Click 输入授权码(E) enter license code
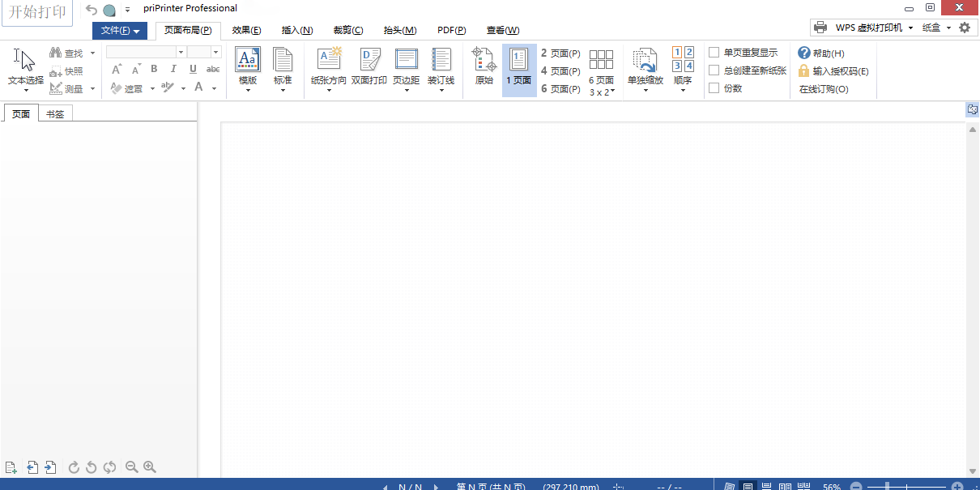Screen dimensions: 980x490 pos(833,71)
